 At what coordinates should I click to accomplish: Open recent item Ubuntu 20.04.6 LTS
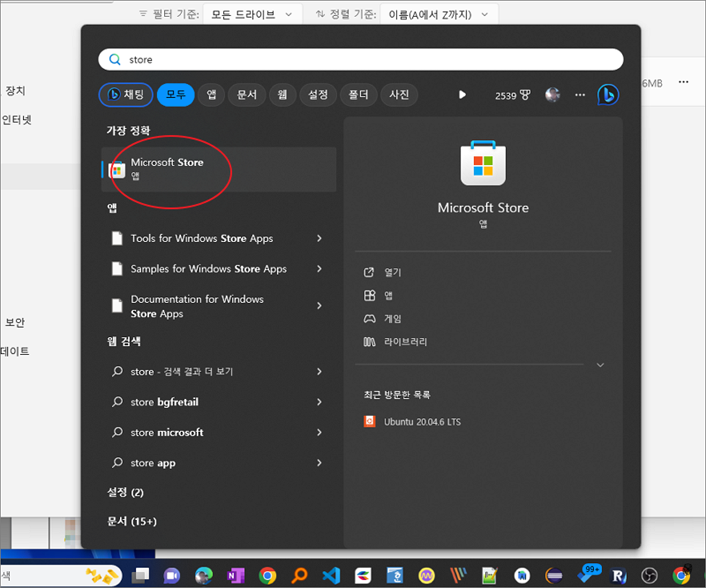(x=412, y=422)
